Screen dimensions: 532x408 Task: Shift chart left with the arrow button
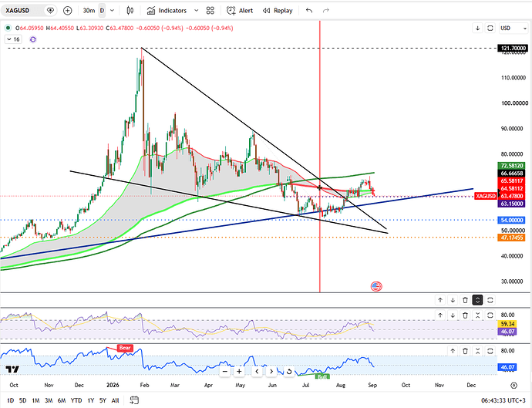(x=257, y=371)
